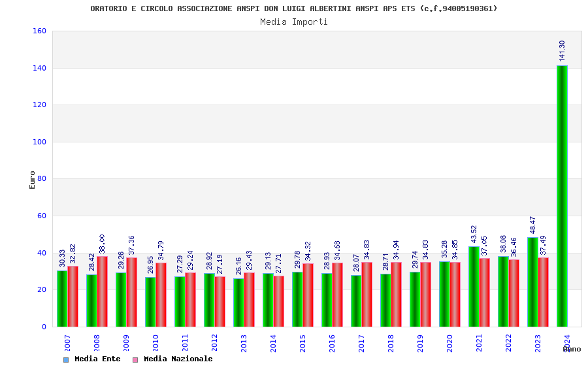Click the x-axis year label 2017
The image size is (588, 392).
[x=361, y=343]
